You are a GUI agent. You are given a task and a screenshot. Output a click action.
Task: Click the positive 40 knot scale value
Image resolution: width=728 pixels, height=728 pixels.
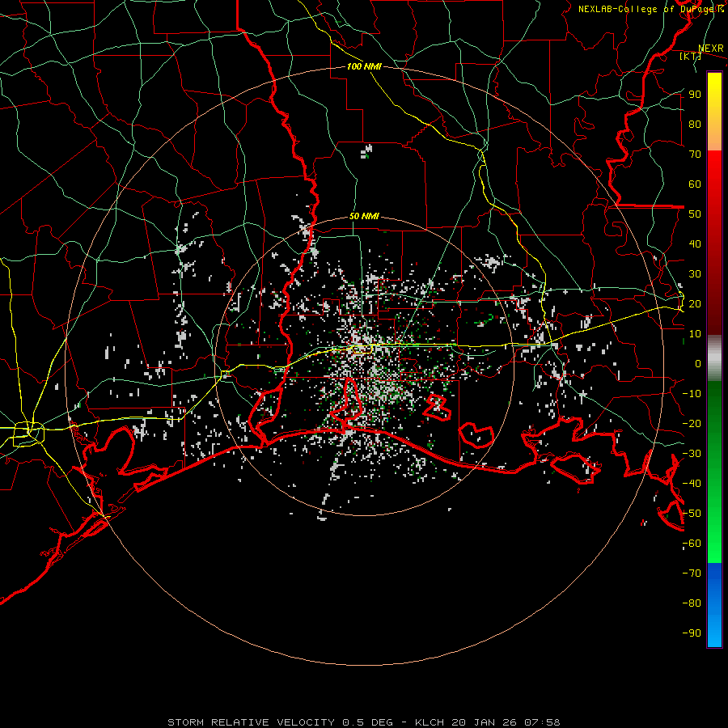695,243
